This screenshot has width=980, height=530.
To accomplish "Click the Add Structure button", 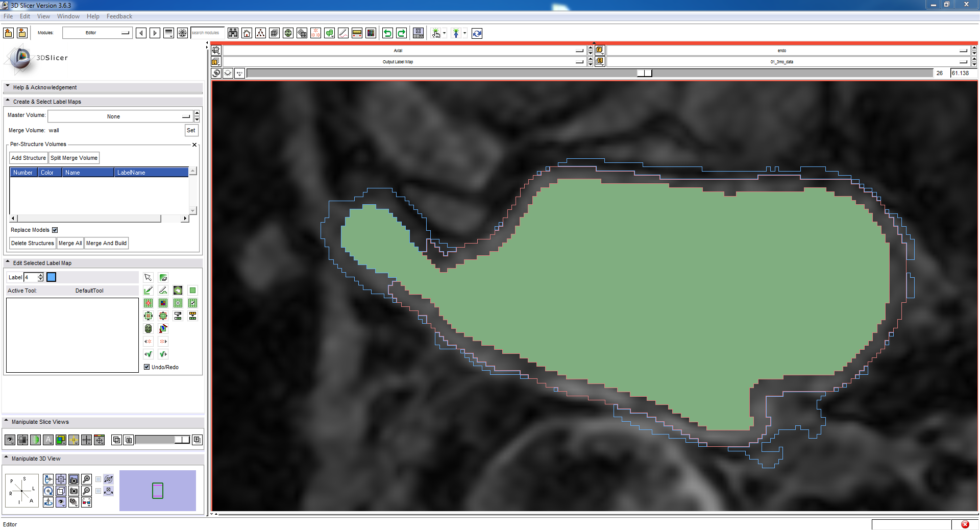I will tap(29, 158).
